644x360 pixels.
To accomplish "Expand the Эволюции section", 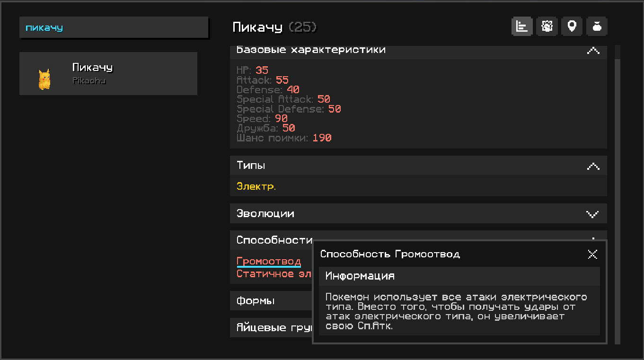I will tap(418, 214).
